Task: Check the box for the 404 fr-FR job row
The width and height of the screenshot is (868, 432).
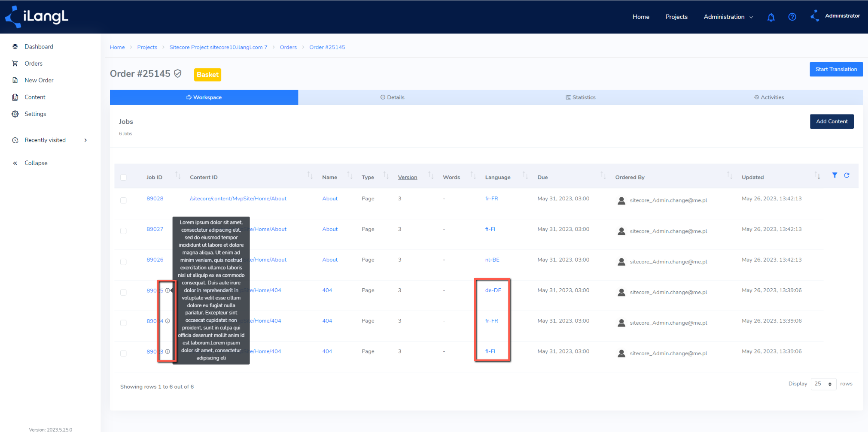Action: 123,323
